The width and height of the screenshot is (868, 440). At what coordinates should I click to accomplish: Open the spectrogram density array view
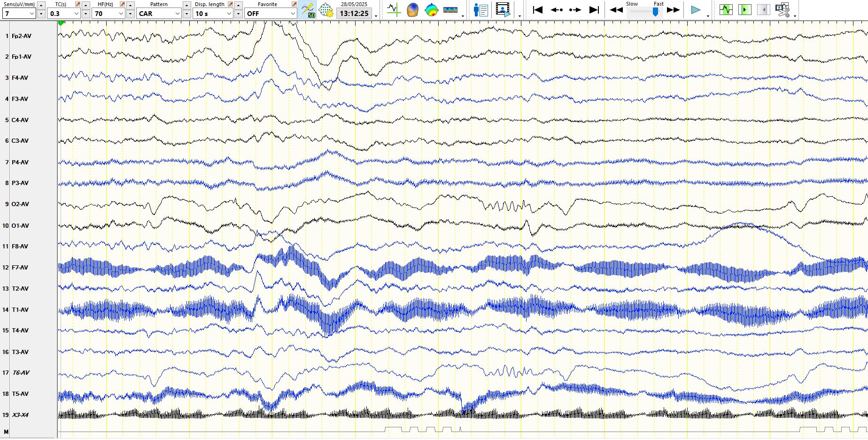point(450,10)
